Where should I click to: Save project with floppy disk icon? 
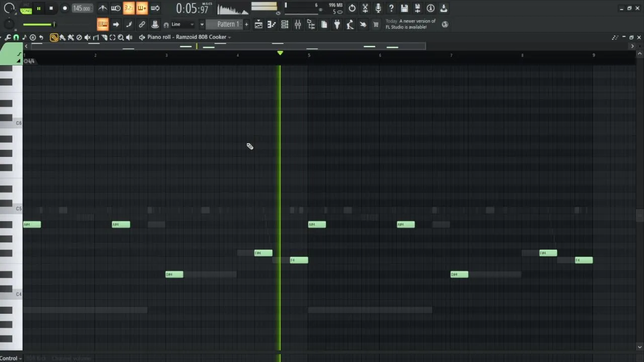pos(405,8)
